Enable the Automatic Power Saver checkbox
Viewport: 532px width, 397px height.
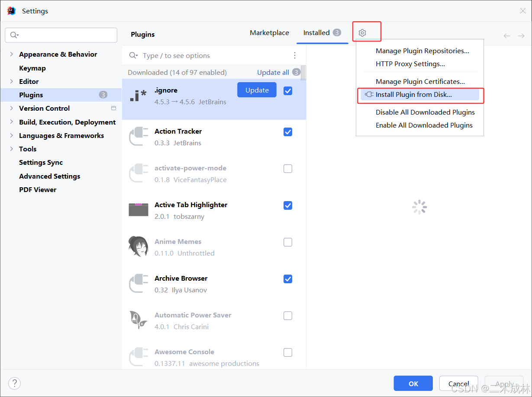(288, 316)
